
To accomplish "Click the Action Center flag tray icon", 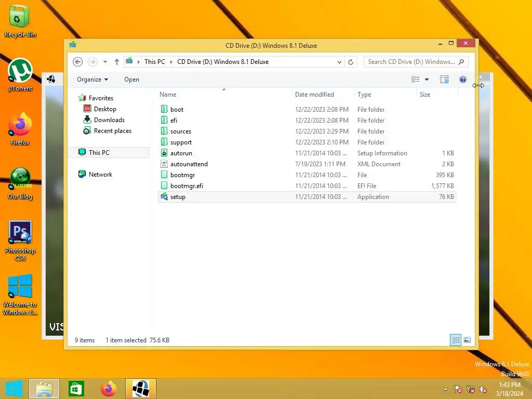I will pos(458,389).
